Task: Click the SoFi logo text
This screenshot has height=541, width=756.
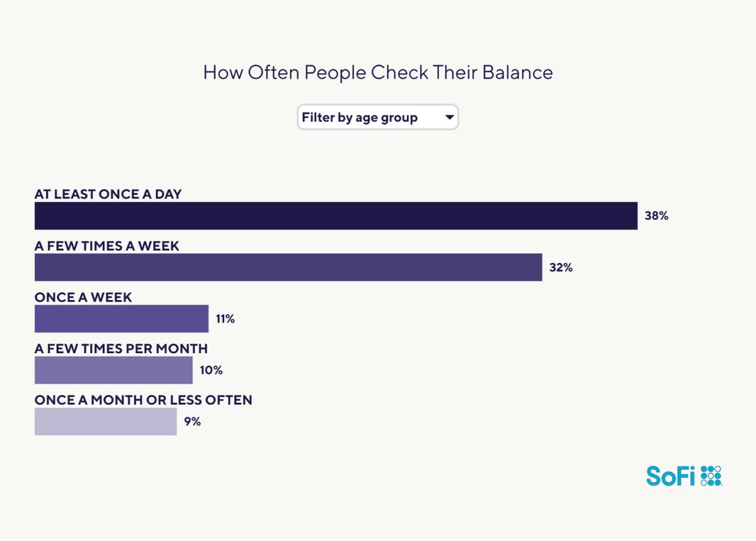Action: 670,475
